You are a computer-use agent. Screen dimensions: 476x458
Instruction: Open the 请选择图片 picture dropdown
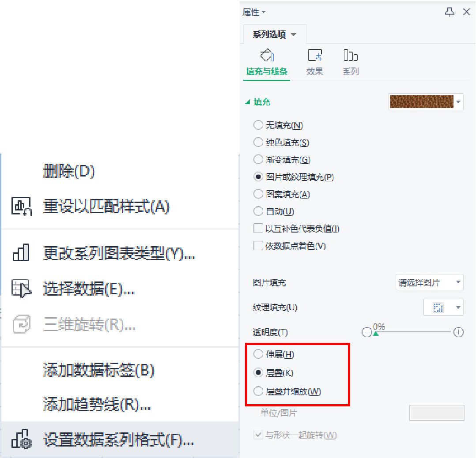429,282
